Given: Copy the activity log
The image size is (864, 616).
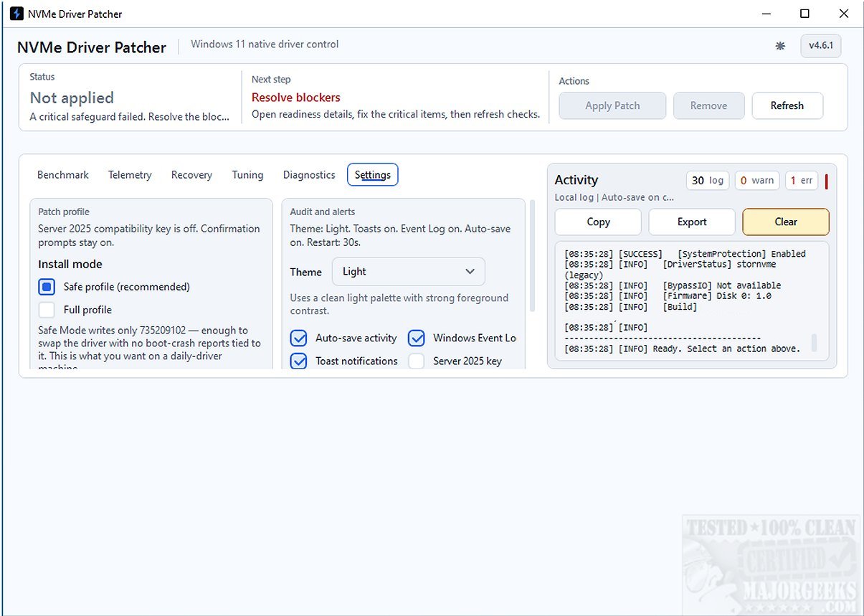Looking at the screenshot, I should click(598, 222).
